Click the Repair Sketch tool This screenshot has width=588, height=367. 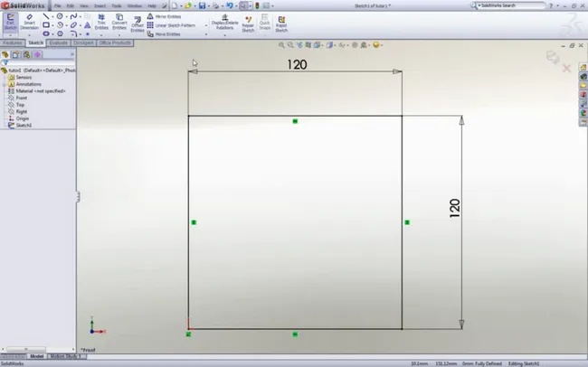point(248,24)
